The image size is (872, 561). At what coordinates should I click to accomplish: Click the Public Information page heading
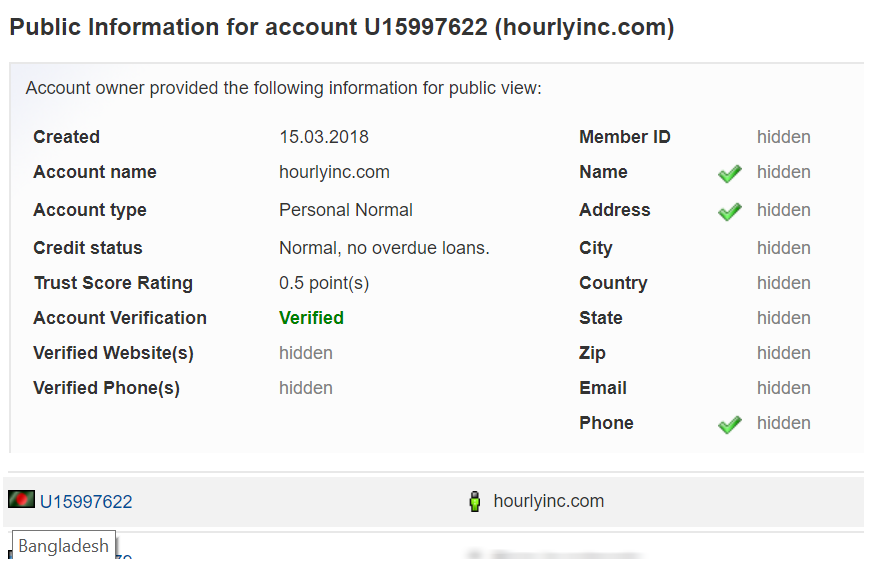342,27
